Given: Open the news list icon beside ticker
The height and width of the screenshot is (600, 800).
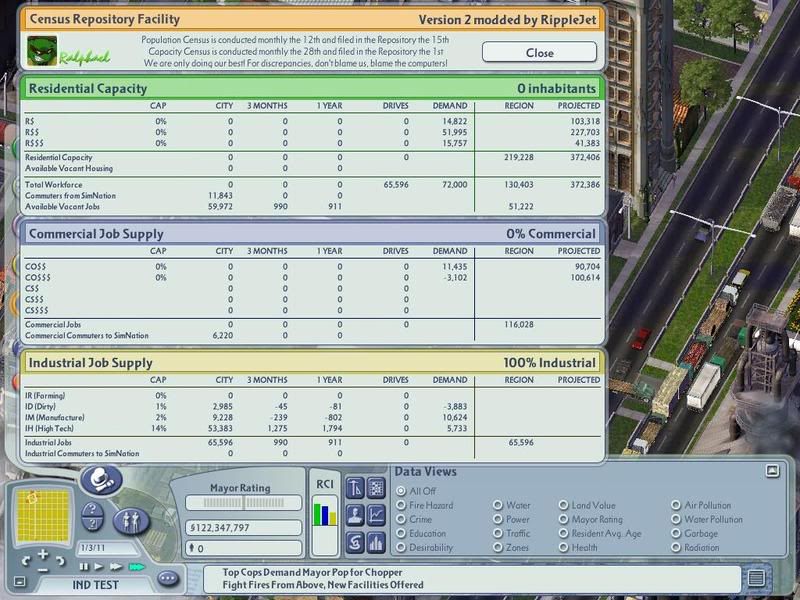Looking at the screenshot, I should 756,578.
